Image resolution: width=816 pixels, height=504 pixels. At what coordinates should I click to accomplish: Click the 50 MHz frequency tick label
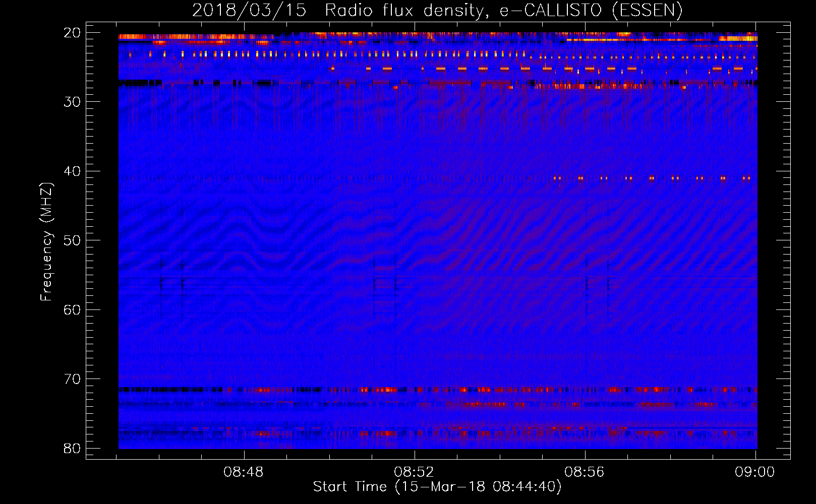[72, 240]
